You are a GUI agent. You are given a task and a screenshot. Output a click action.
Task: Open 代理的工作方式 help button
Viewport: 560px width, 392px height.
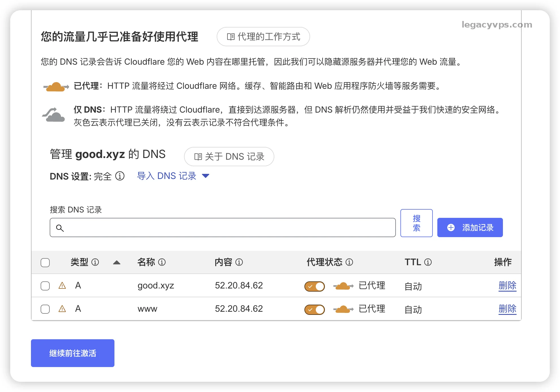tap(263, 37)
